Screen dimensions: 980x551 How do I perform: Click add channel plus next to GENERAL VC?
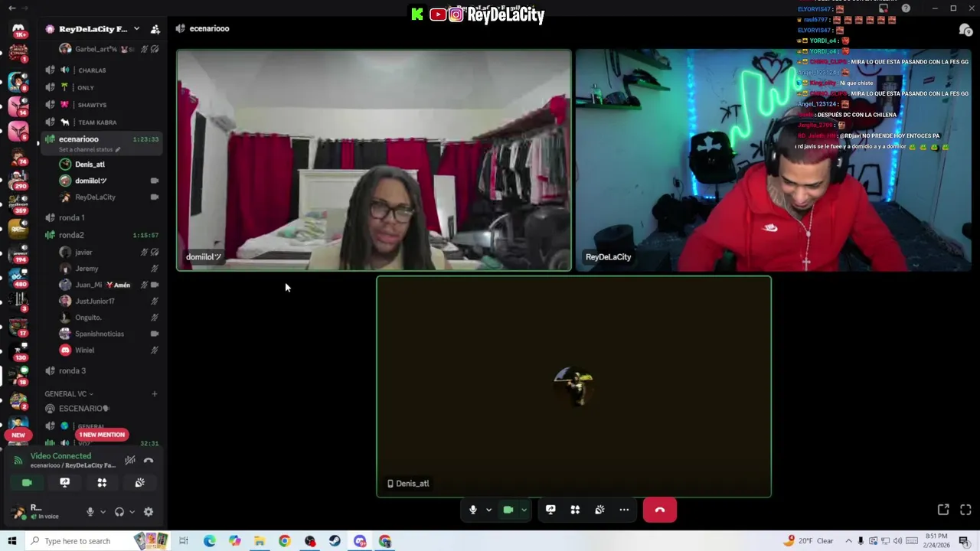[154, 394]
